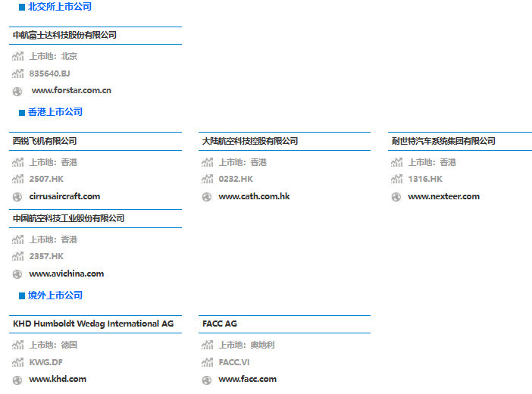Open www.avichina.com website link
The image size is (532, 394).
click(x=67, y=274)
